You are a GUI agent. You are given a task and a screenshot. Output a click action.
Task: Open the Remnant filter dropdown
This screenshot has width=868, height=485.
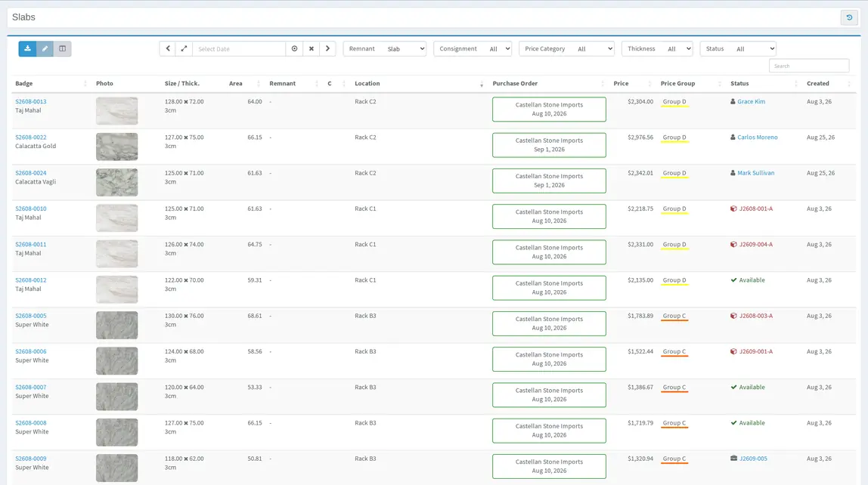click(385, 48)
